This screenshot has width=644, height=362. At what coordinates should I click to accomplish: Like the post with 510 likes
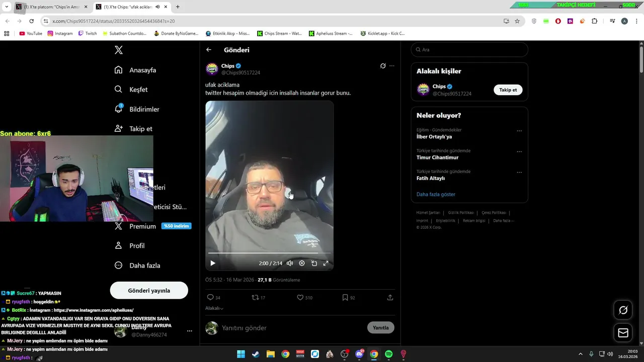click(304, 298)
